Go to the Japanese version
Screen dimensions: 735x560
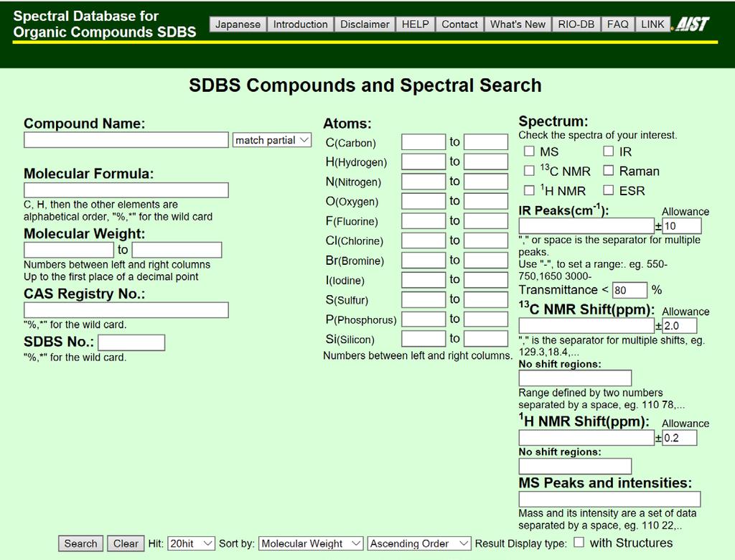point(238,24)
